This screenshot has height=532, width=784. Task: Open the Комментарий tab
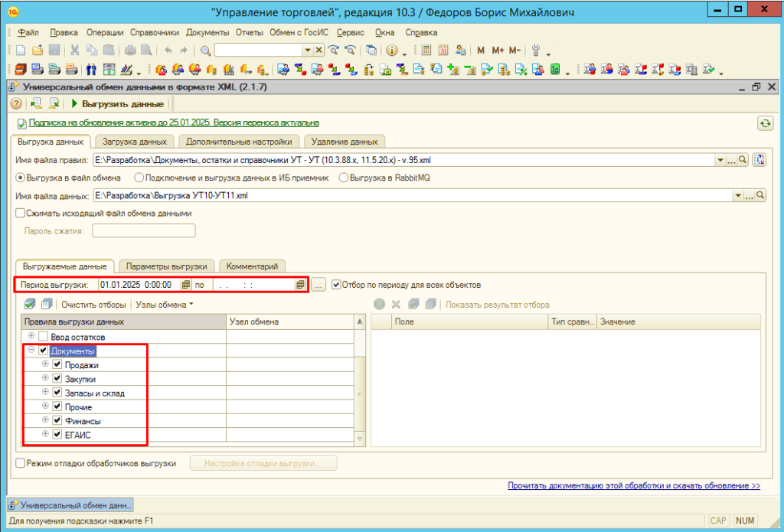coord(252,266)
